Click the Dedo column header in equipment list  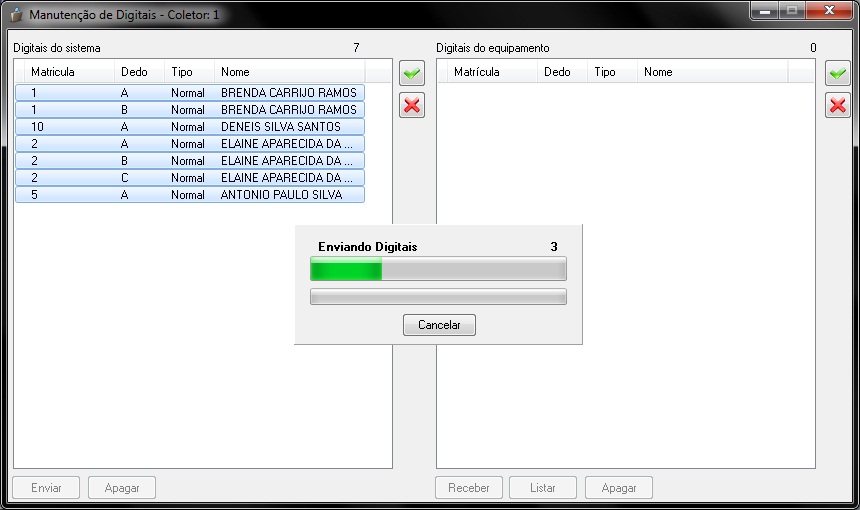558,72
